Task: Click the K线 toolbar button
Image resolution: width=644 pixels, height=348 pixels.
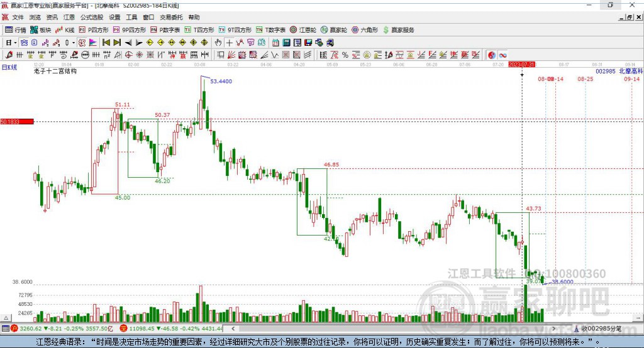Action: (x=65, y=30)
